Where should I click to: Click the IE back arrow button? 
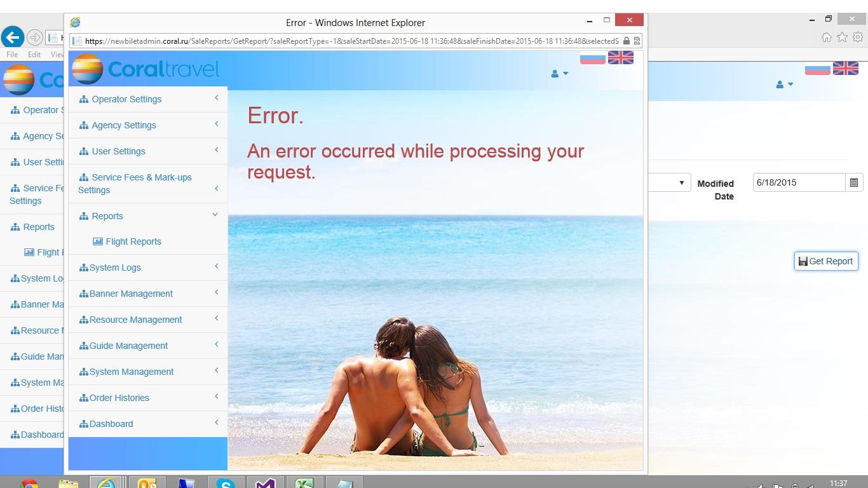pyautogui.click(x=12, y=37)
